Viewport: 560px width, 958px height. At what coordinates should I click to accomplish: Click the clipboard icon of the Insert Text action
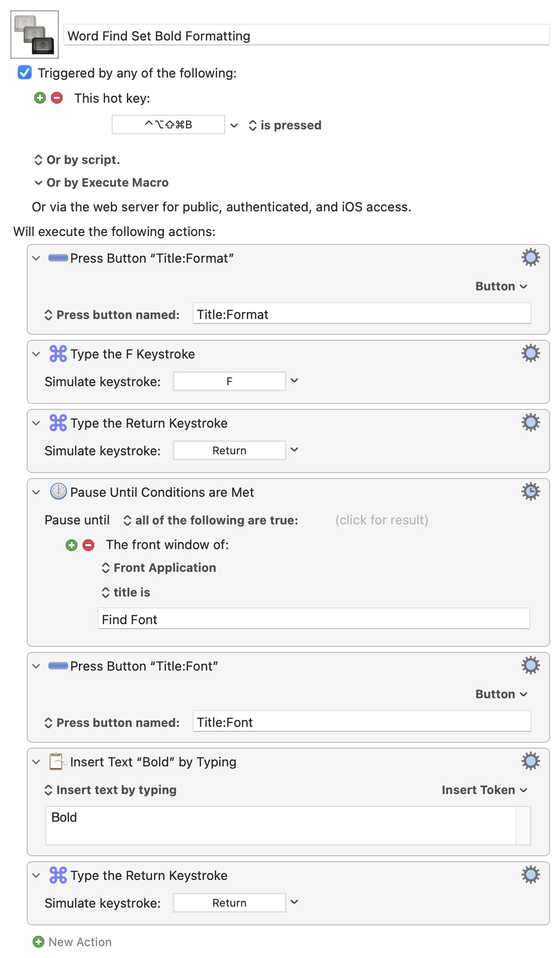[58, 761]
